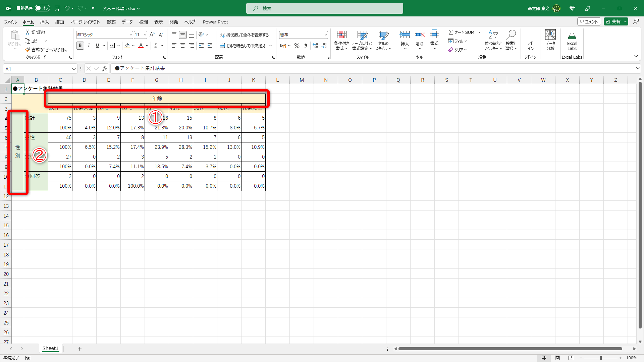Toggle the AutoSave switch
644x362 pixels.
[42, 8]
